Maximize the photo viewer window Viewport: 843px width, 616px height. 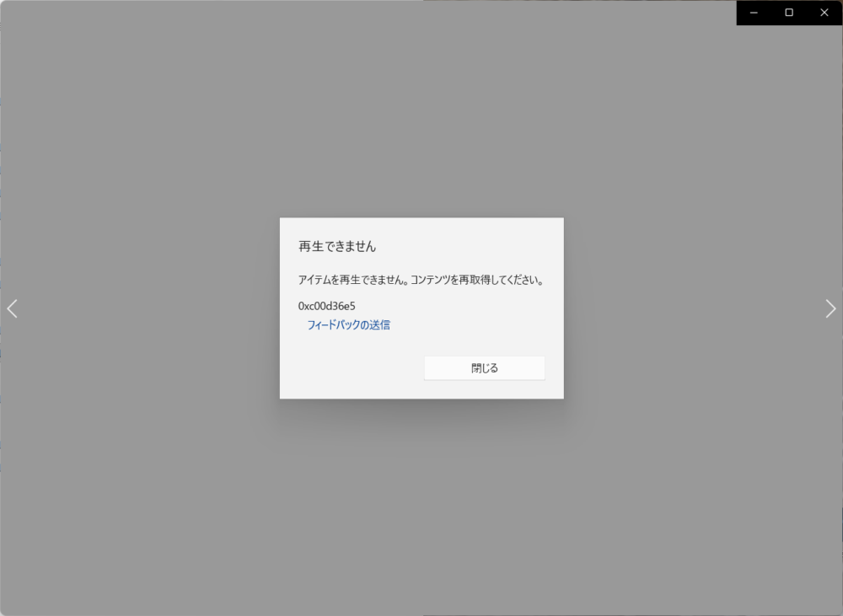point(789,13)
